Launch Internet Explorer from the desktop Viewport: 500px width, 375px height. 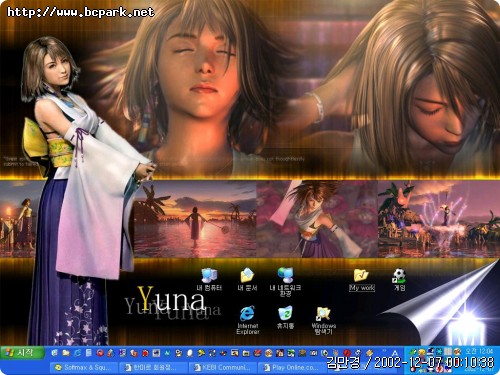[247, 320]
